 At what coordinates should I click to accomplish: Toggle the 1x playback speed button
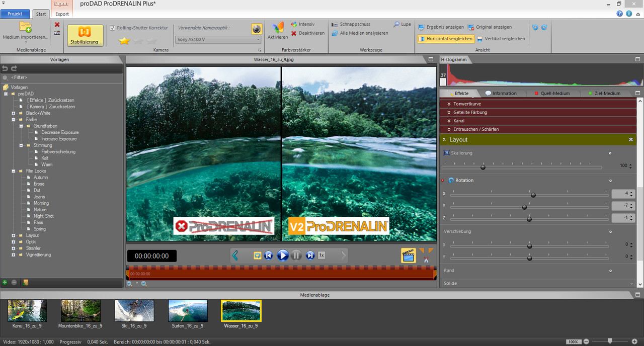(x=321, y=255)
